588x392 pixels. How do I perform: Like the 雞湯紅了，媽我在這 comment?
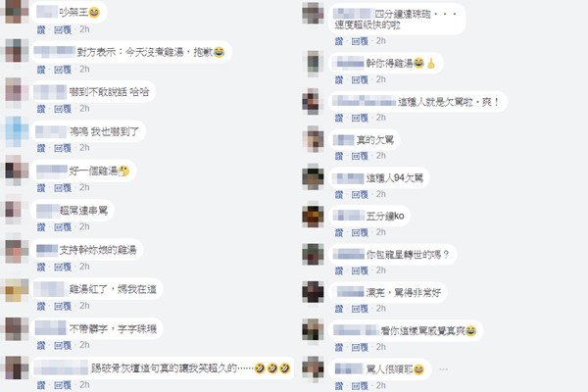pyautogui.click(x=41, y=306)
